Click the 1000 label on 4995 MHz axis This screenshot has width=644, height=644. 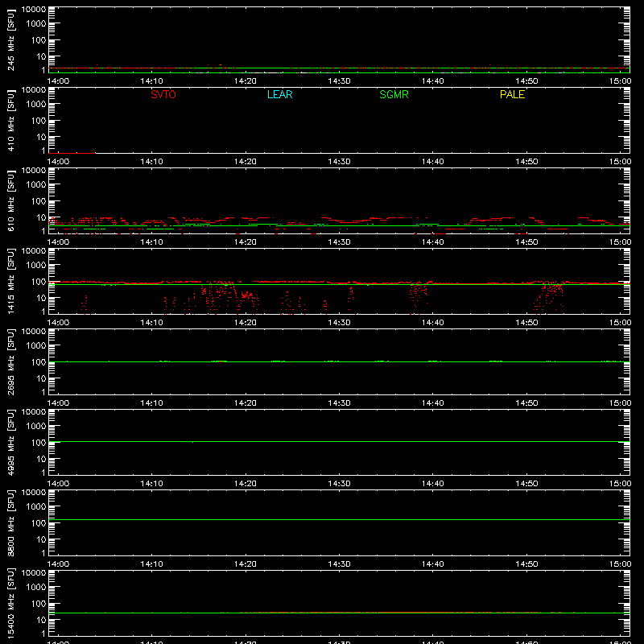[x=36, y=427]
